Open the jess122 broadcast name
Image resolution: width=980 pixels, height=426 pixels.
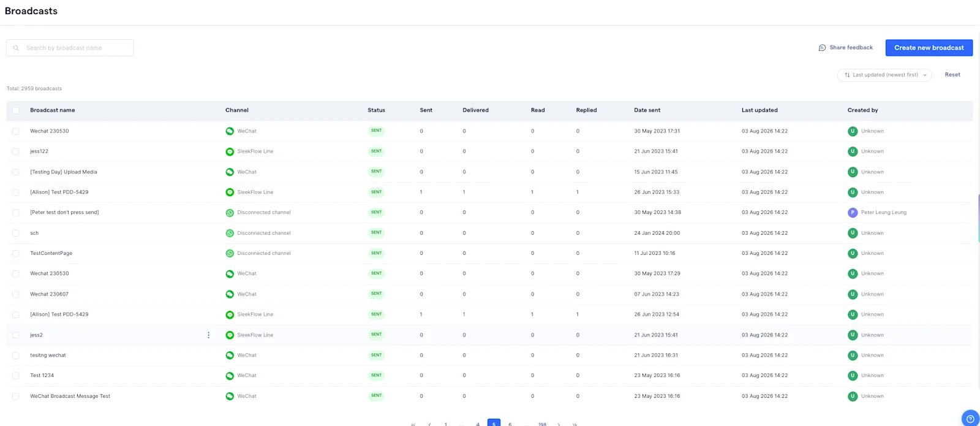39,151
